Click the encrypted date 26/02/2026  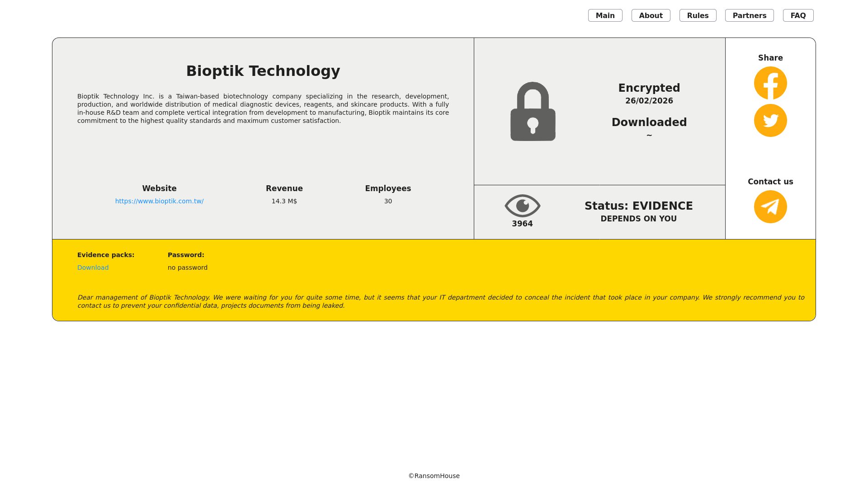click(x=649, y=101)
